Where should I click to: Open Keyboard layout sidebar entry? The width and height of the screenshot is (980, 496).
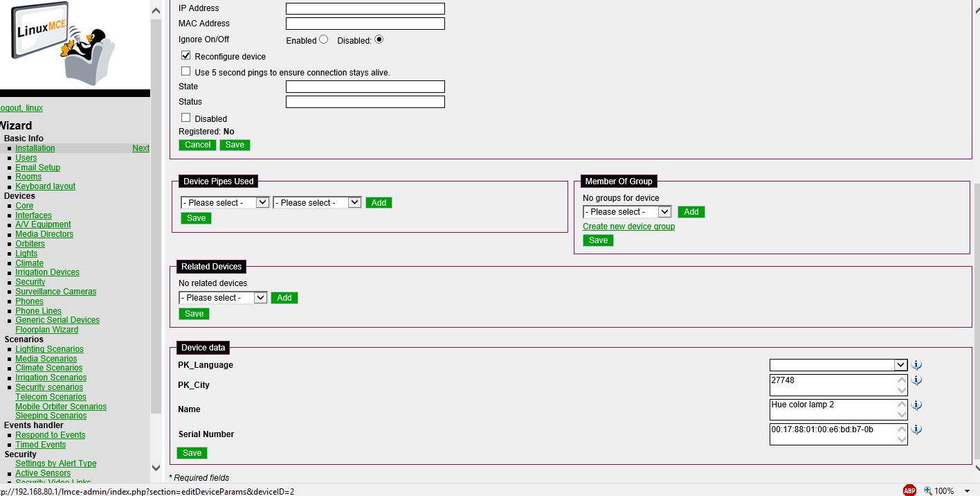pyautogui.click(x=46, y=186)
